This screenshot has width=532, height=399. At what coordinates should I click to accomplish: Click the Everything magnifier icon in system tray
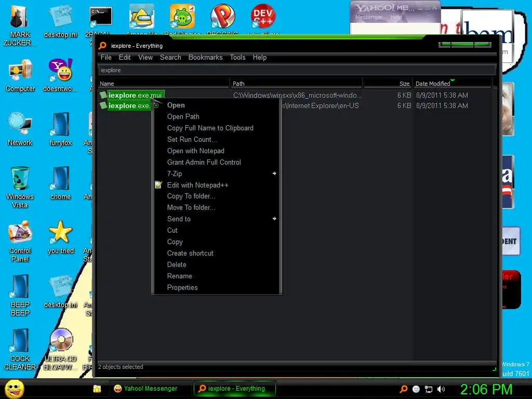point(403,389)
